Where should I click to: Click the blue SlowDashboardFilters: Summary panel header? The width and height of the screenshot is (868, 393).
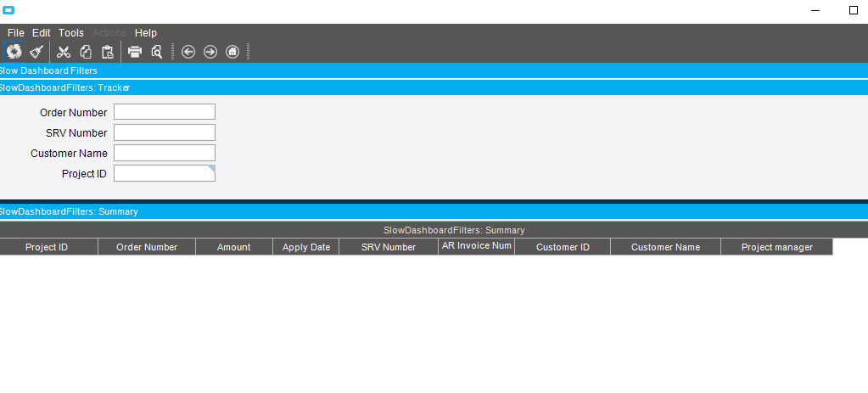434,211
